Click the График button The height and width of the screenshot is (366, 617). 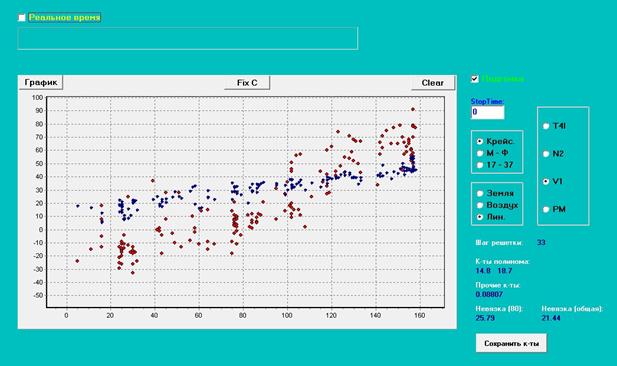click(41, 82)
